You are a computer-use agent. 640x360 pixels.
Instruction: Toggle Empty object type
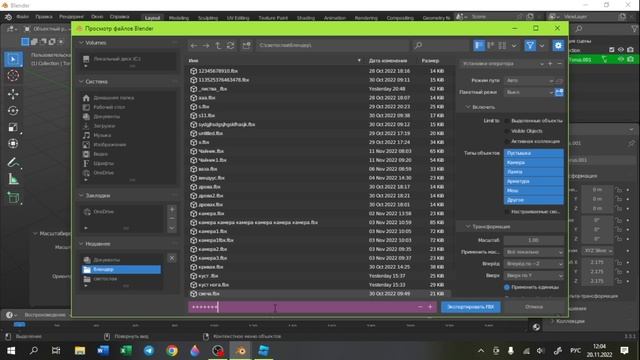coord(534,153)
